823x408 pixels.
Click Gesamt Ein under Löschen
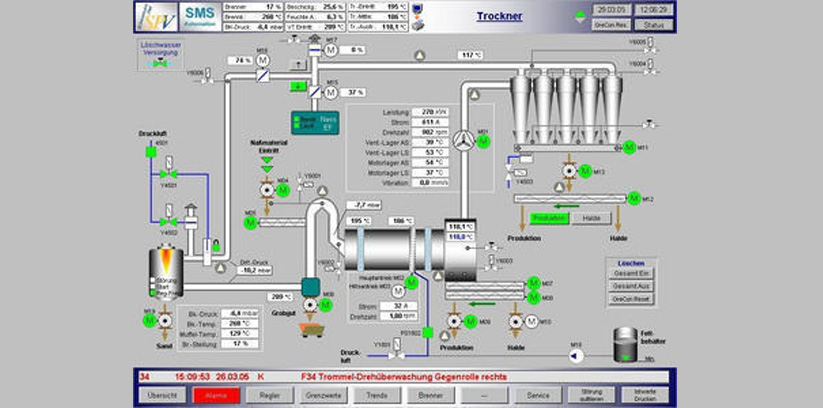(631, 273)
